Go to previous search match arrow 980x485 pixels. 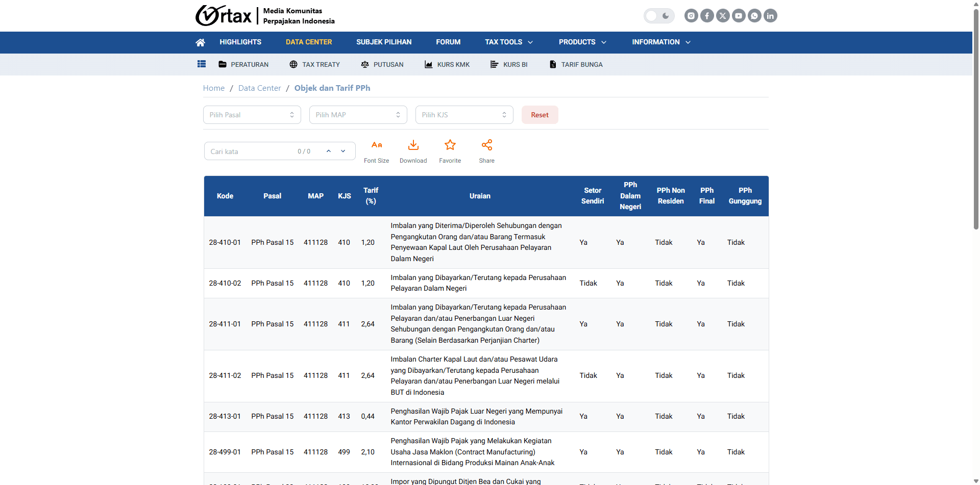point(329,151)
